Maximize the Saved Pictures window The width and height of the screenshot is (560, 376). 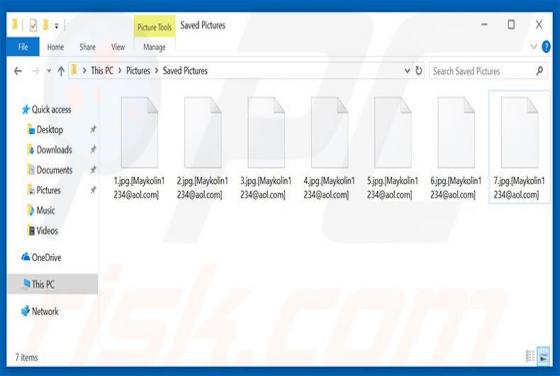coord(511,25)
